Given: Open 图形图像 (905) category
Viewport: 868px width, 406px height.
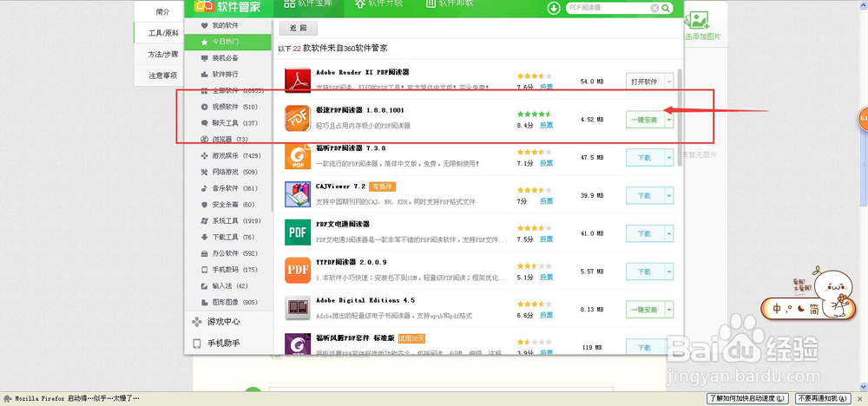Looking at the screenshot, I should 228,302.
